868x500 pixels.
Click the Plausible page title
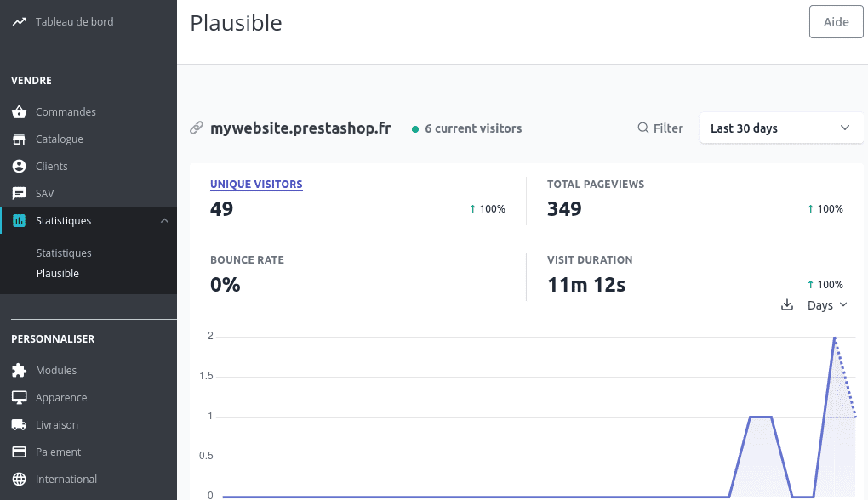236,23
